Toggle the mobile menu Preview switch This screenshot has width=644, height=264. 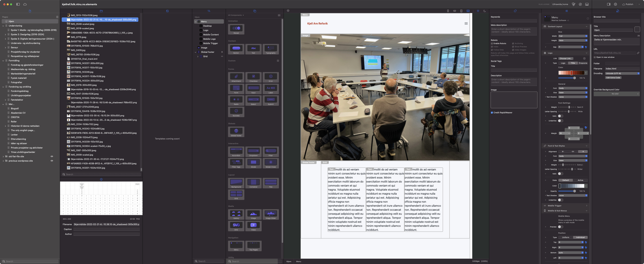click(560, 227)
